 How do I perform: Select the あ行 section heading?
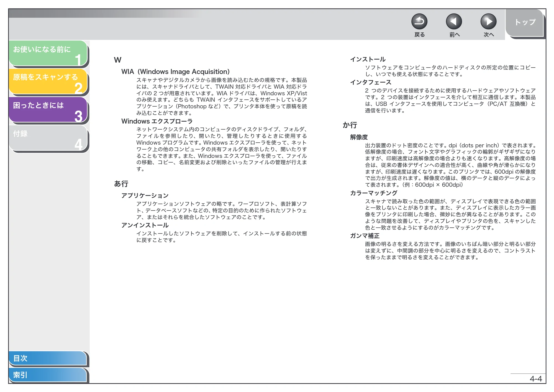pyautogui.click(x=121, y=184)
